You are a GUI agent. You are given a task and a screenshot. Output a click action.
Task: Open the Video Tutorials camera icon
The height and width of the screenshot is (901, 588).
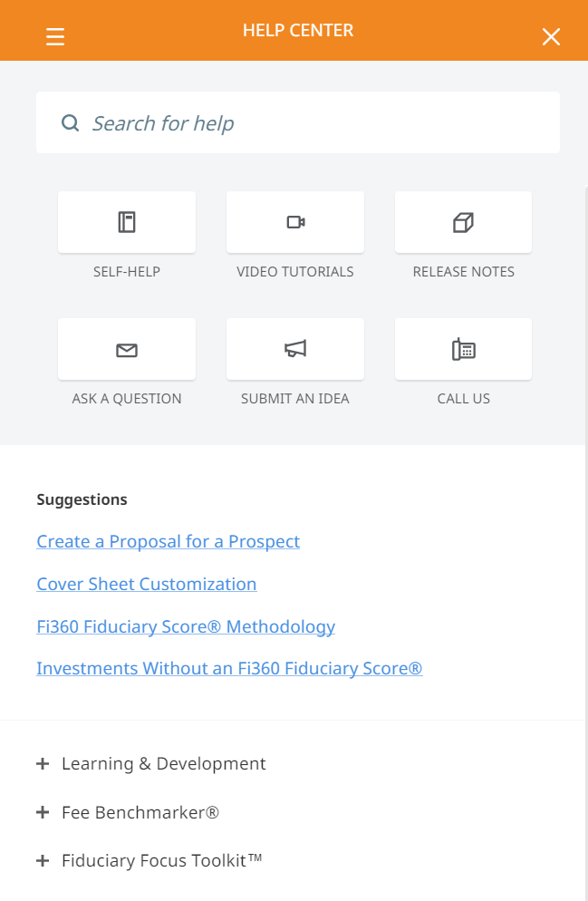click(x=295, y=222)
